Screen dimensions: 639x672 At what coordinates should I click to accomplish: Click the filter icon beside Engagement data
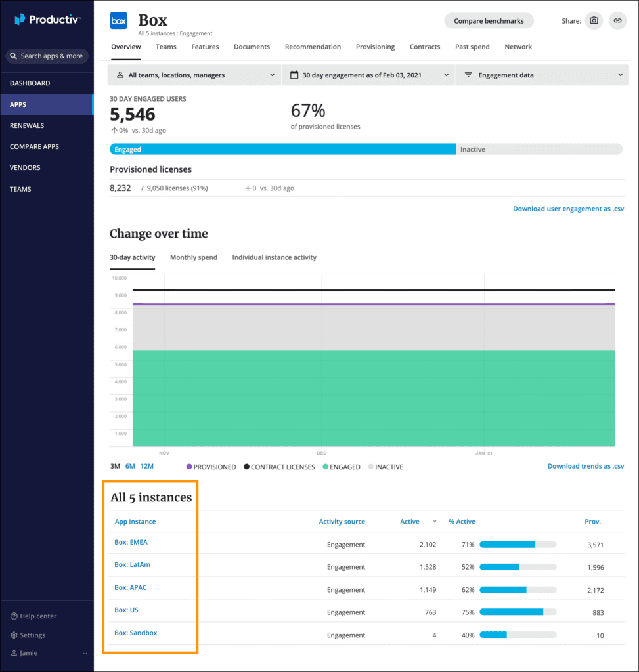tap(468, 75)
